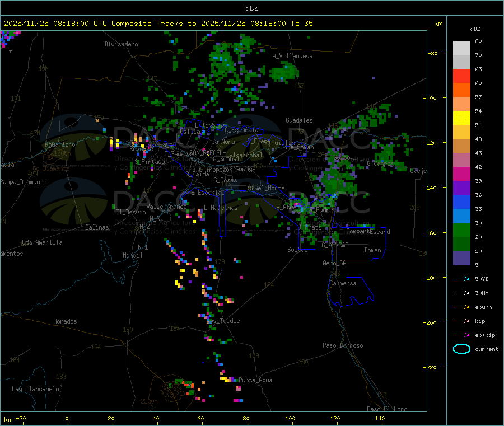Click the Punta_Agua map label
The width and height of the screenshot is (504, 426).
click(255, 380)
